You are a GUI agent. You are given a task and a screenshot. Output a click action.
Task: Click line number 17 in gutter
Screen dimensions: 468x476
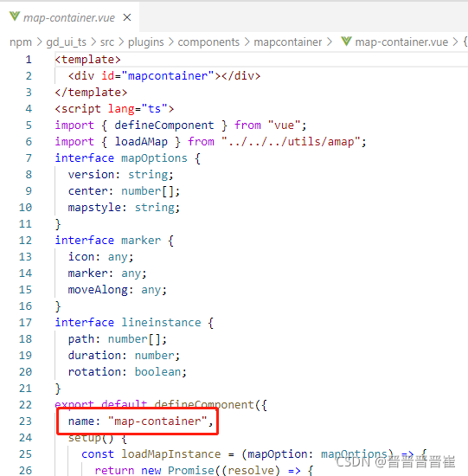(x=25, y=323)
